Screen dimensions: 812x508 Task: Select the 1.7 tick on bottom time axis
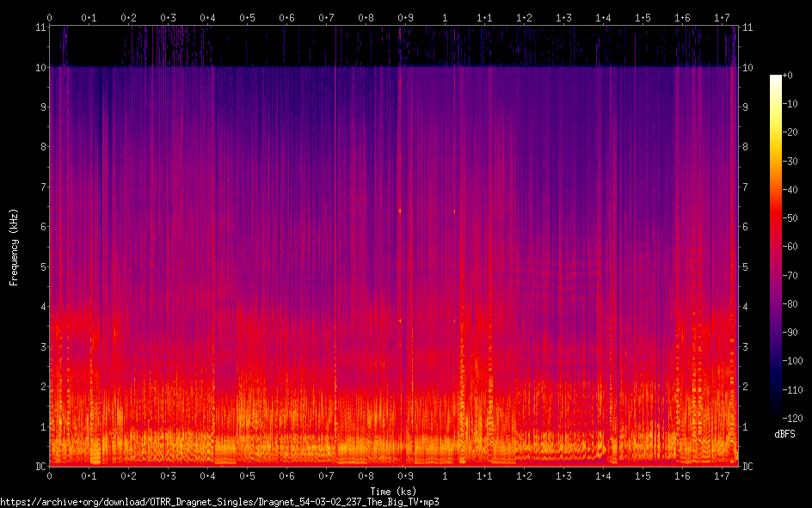(722, 475)
